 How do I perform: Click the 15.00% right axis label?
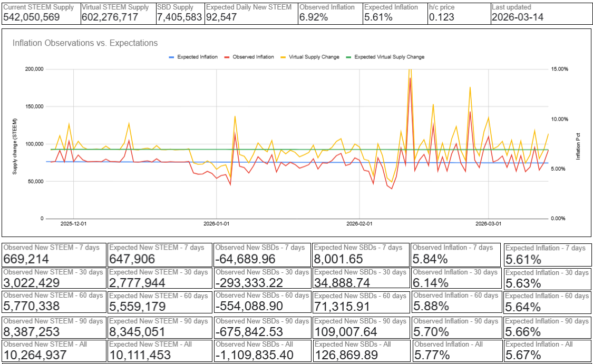(x=559, y=69)
